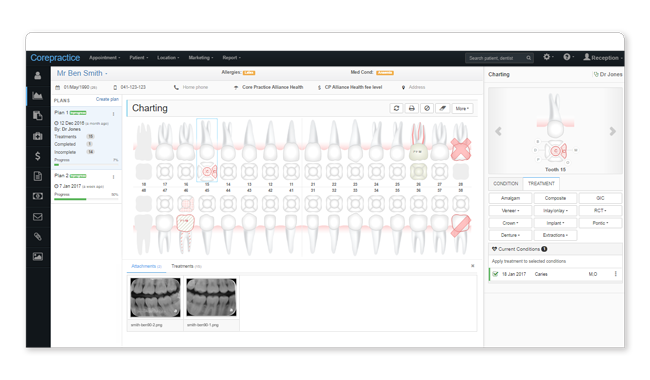Open the smith-ben90-2.png x-ray thumbnail
Screen dimensions: 650x380
[x=155, y=297]
